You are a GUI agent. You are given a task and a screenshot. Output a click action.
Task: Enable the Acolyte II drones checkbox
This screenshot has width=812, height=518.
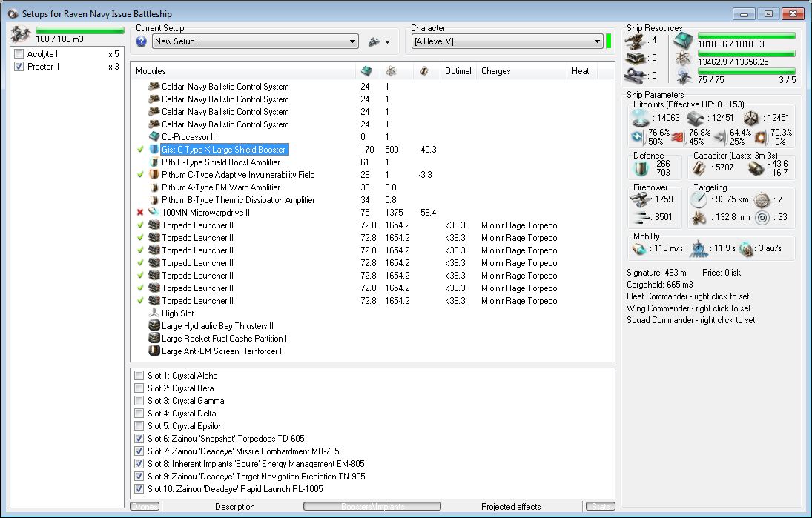point(19,54)
